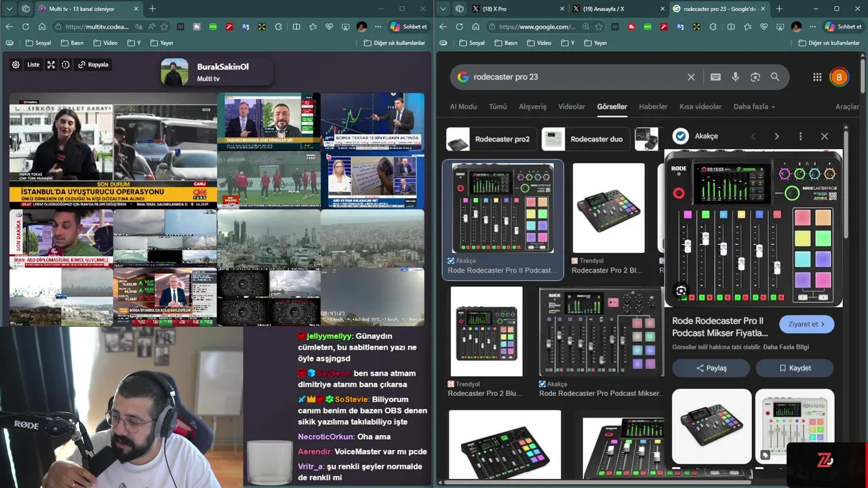Screen dimensions: 868x488
Task: Switch to Alışveriş results tab
Action: click(532, 106)
